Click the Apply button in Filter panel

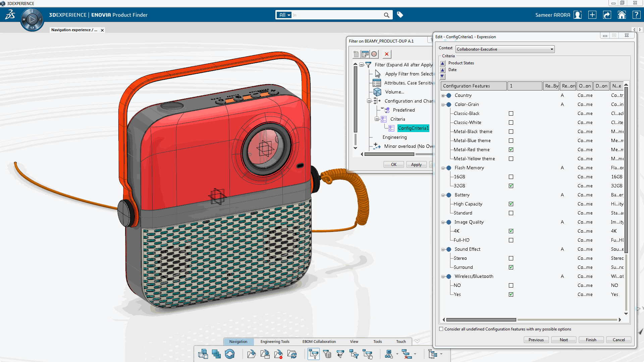pyautogui.click(x=416, y=165)
